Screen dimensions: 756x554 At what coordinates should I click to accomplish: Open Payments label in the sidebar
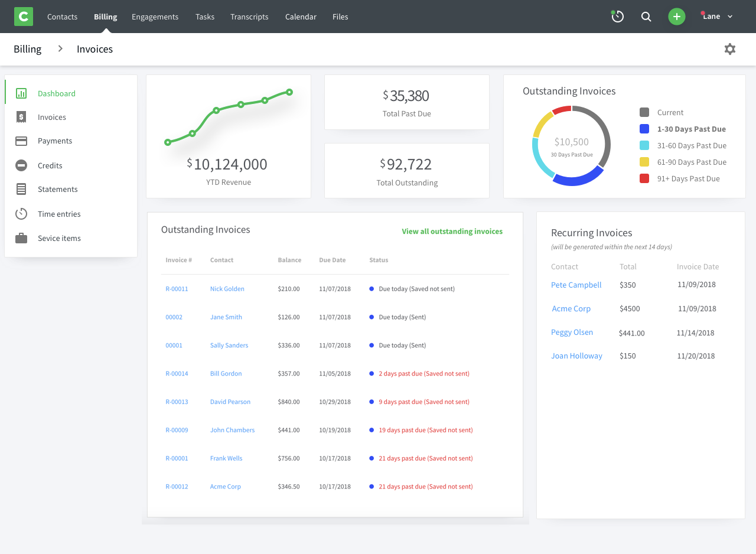coord(55,141)
